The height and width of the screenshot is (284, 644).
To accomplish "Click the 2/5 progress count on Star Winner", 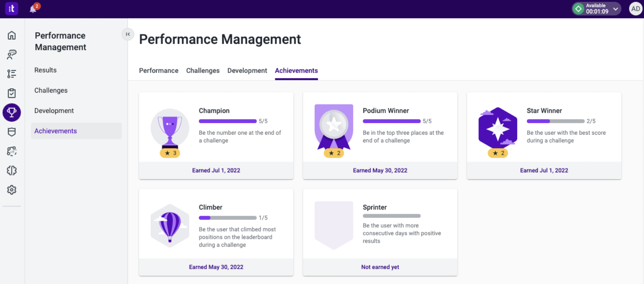I will (591, 121).
